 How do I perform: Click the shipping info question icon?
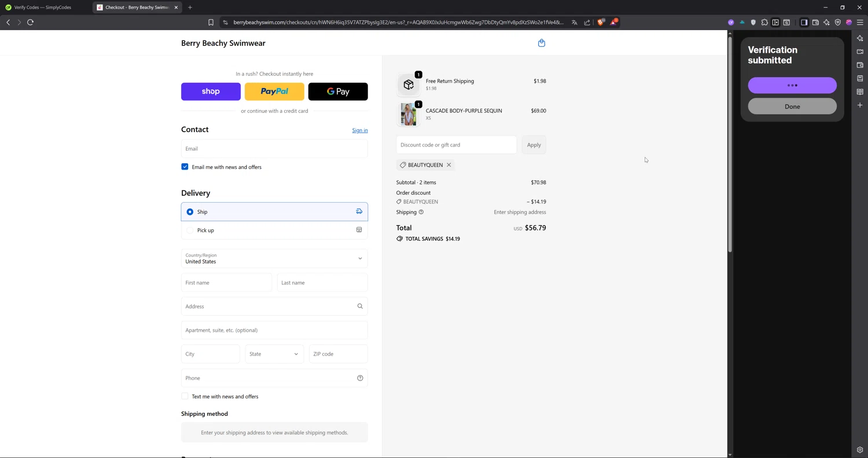click(421, 212)
